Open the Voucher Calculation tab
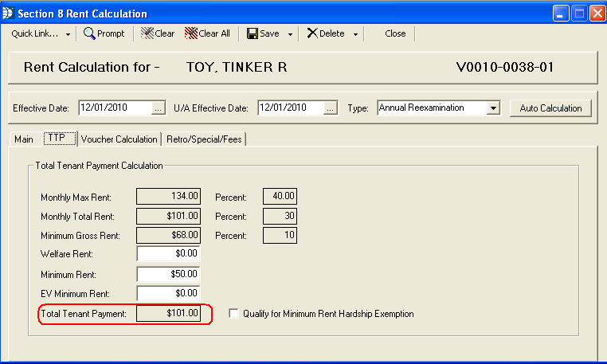Screen dimensions: 607x364 (119, 139)
